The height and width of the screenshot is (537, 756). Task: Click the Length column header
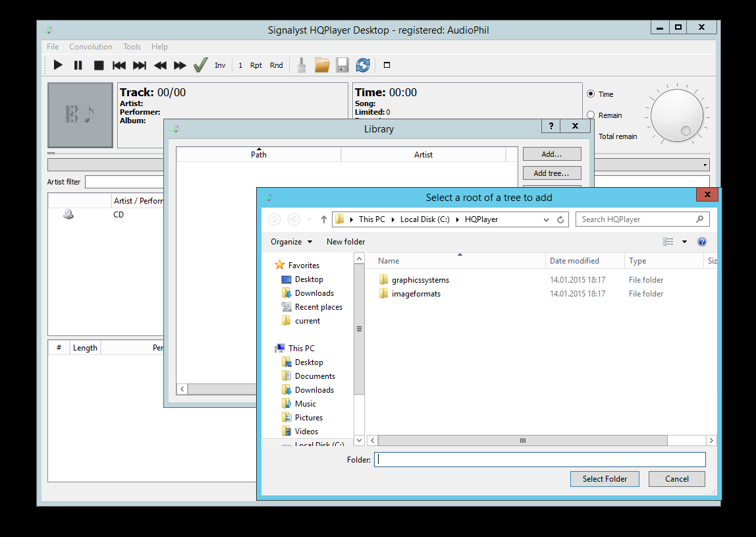coord(85,348)
